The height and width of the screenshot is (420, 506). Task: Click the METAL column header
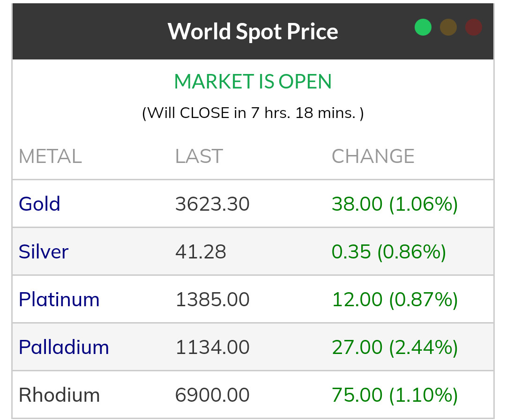(x=50, y=156)
